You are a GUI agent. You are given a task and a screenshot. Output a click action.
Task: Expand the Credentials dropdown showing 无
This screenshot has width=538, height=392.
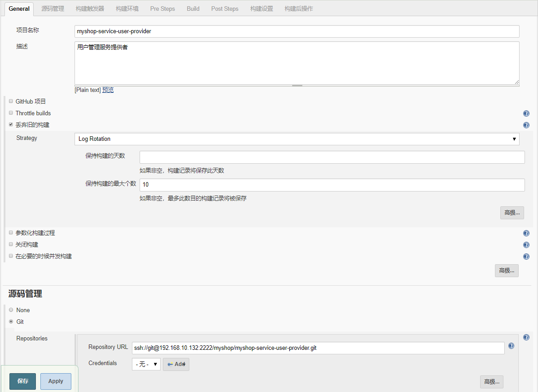pos(146,364)
